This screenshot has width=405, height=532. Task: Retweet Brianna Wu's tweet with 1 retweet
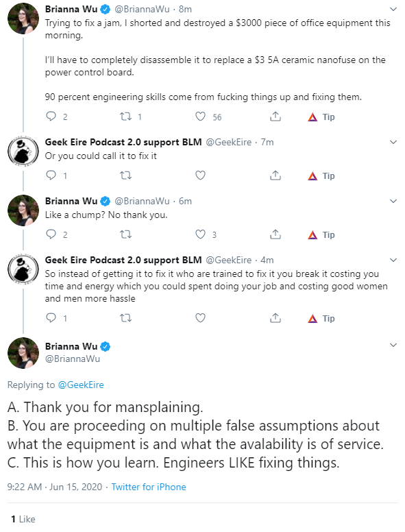(126, 117)
